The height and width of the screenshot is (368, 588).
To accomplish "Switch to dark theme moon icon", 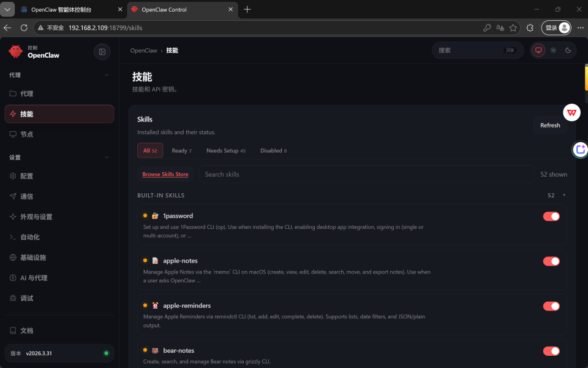I will [568, 50].
